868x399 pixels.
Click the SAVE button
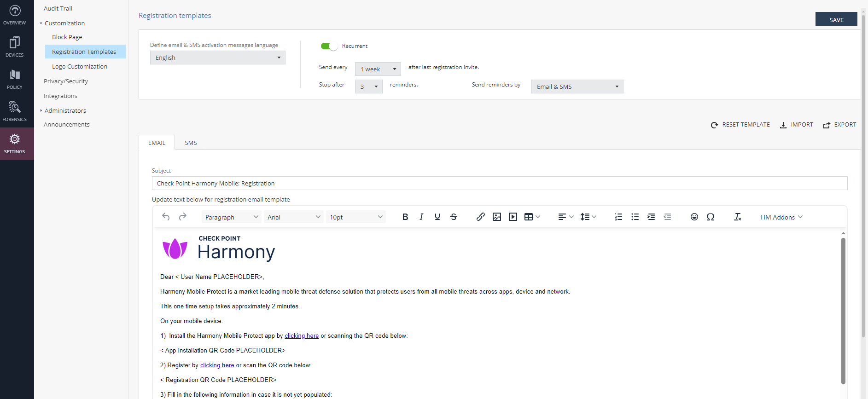836,19
